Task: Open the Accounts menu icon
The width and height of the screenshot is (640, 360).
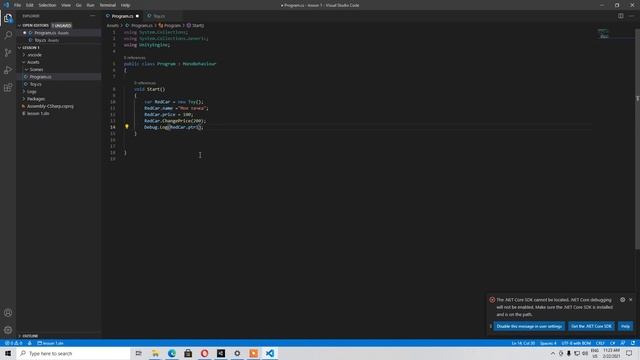Action: (x=8, y=313)
